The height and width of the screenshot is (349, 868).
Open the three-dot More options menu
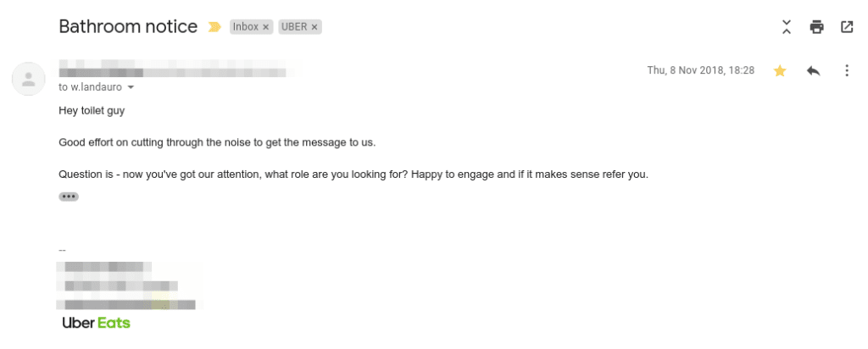coord(847,71)
